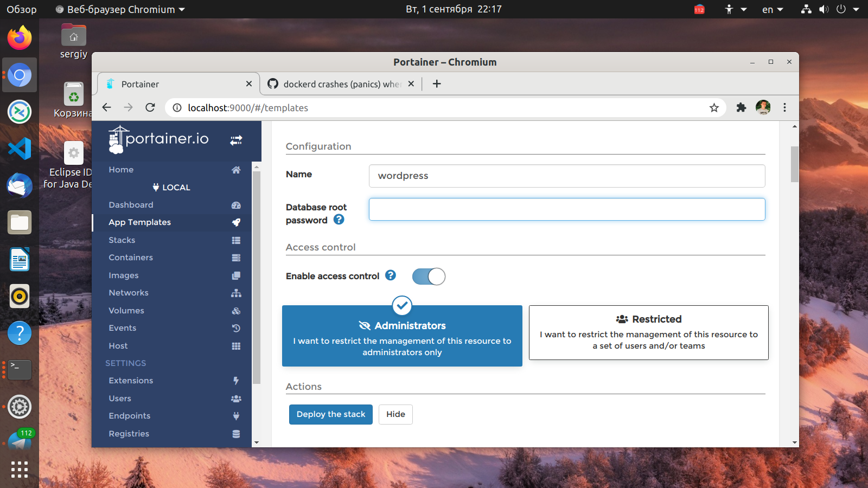Select the Restricted access option

(x=649, y=332)
